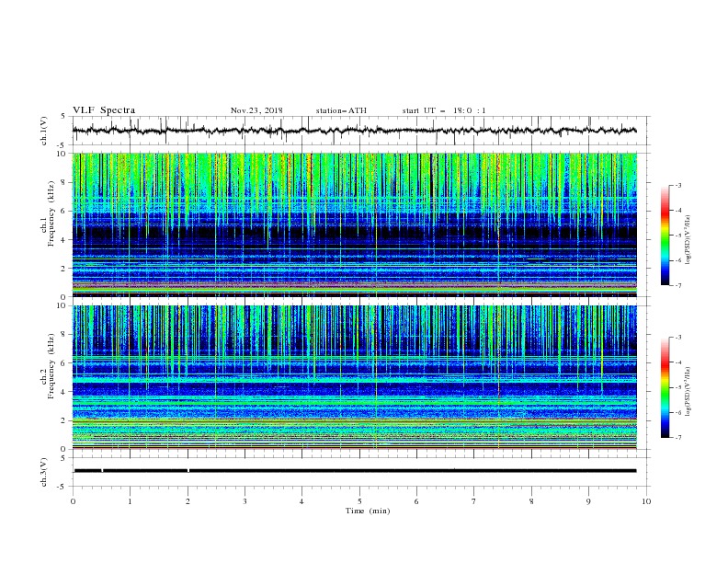Click the "8" kHz tick of ch.2 frequency axis
The width and height of the screenshot is (728, 563).
[x=65, y=335]
